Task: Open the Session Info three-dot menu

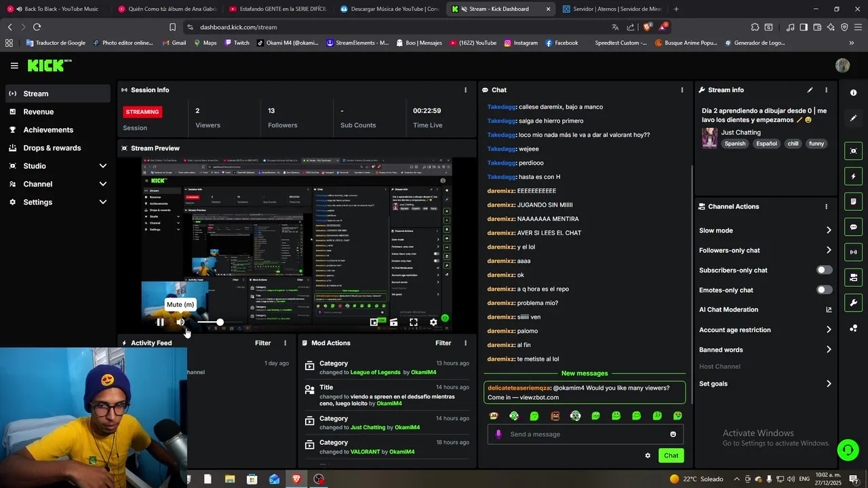Action: coord(465,89)
